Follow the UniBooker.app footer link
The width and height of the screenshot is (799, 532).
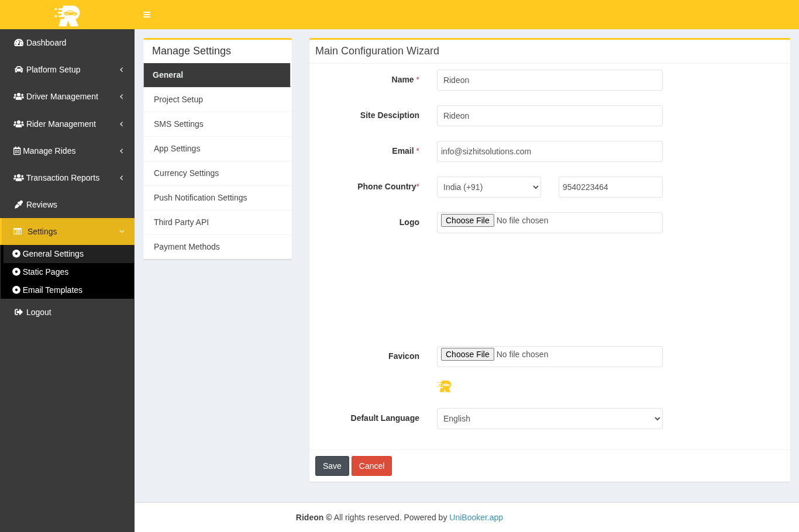pos(476,517)
